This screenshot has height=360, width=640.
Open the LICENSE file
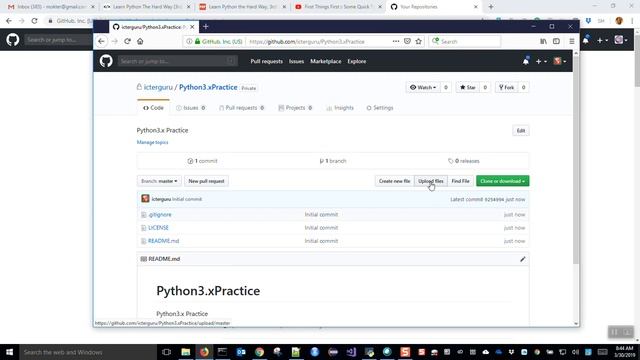pyautogui.click(x=158, y=228)
